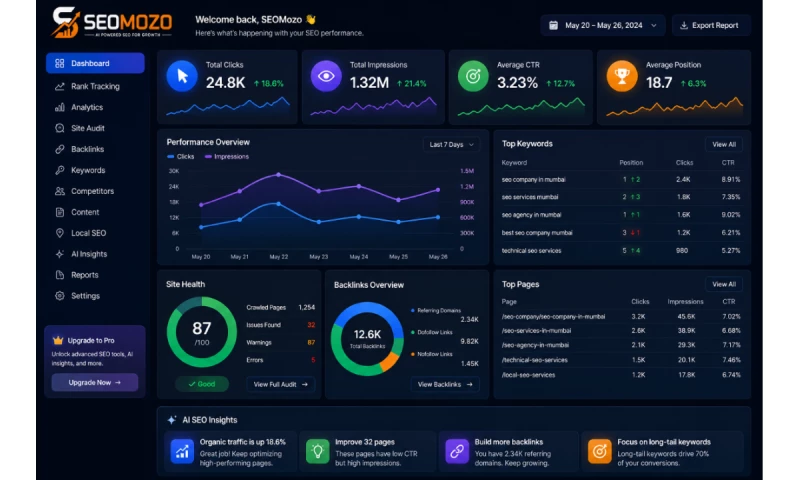This screenshot has width=800, height=480.
Task: Open Site Audit in sidebar
Action: (87, 128)
